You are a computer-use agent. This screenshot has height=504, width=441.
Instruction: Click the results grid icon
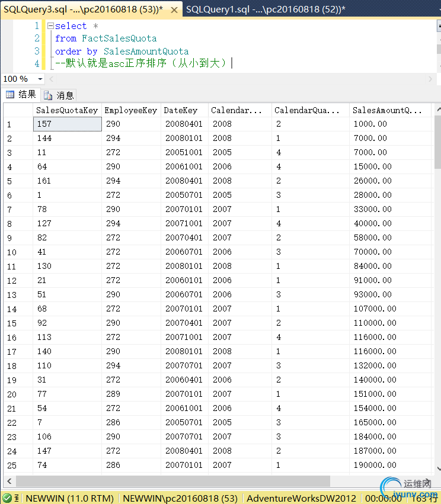click(x=10, y=95)
